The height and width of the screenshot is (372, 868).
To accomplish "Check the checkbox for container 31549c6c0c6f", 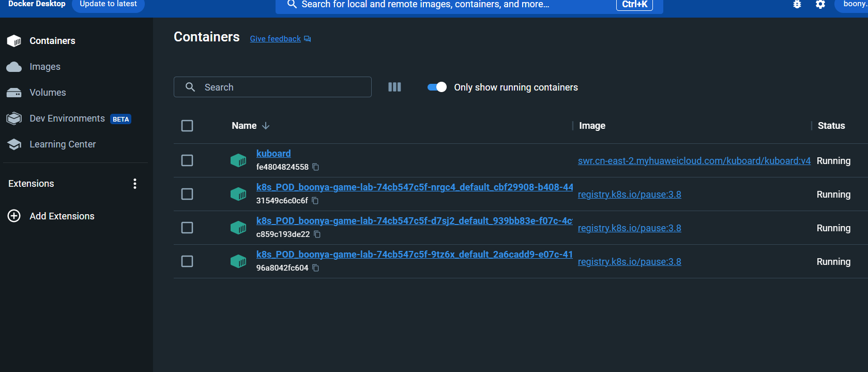I will (187, 194).
